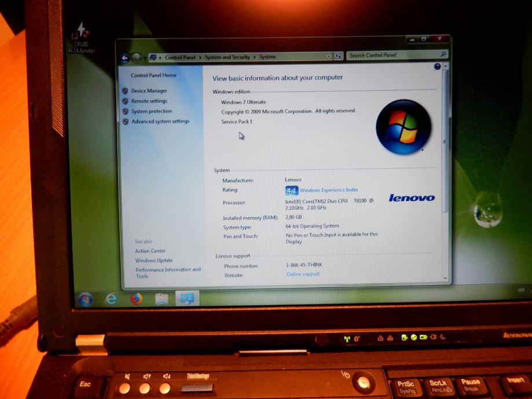Select Control Panel in the breadcrumb
This screenshot has width=532, height=399.
180,58
